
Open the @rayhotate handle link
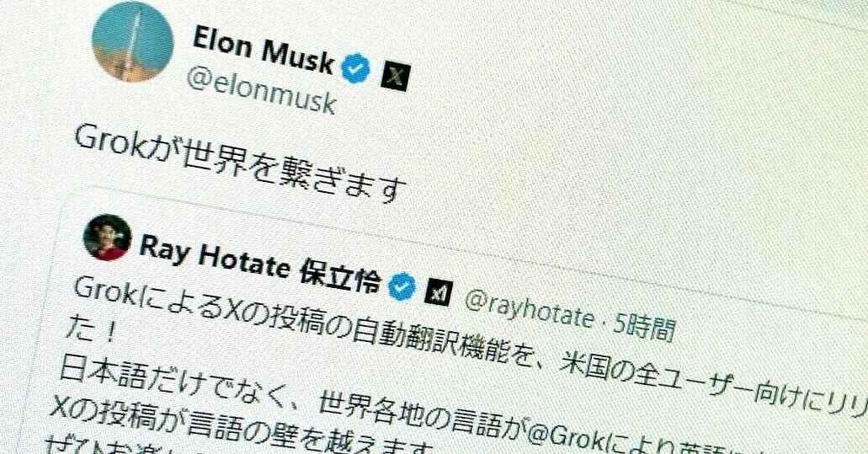point(528,307)
